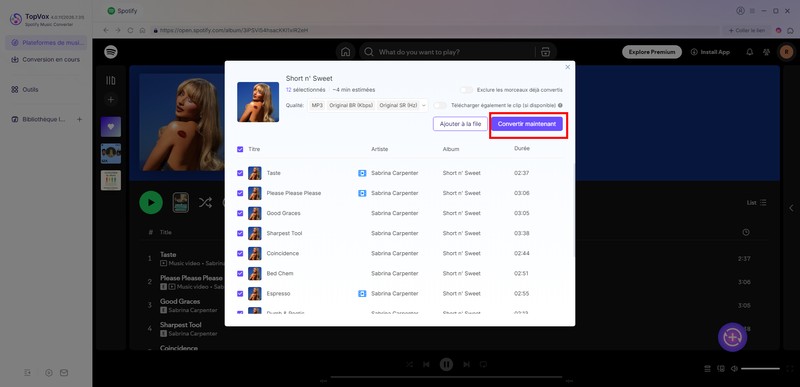Open Spotify notifications bell
This screenshot has height=387, width=800.
coord(749,52)
